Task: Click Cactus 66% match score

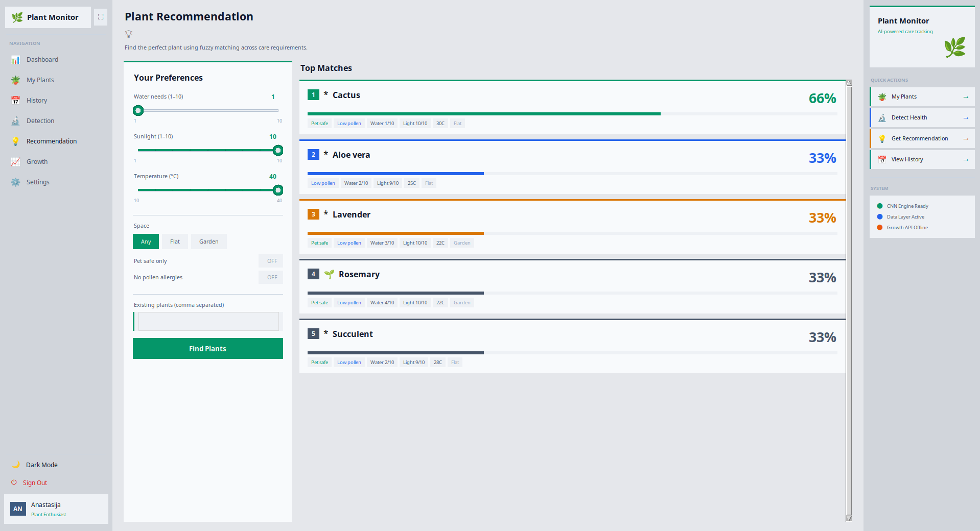Action: 822,99
